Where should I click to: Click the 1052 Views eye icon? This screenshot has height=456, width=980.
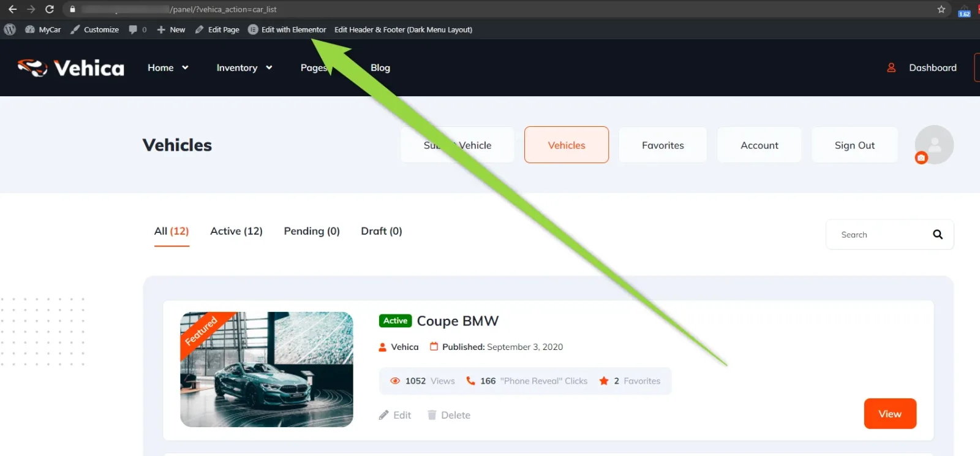pos(395,381)
